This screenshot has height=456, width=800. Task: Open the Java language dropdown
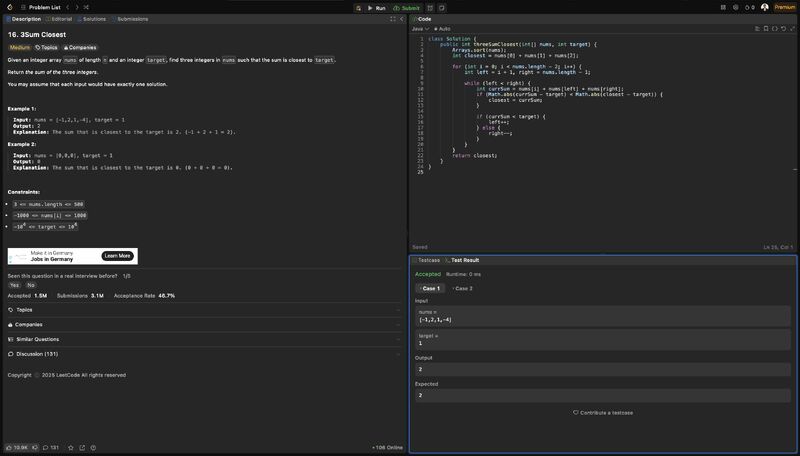pyautogui.click(x=418, y=29)
